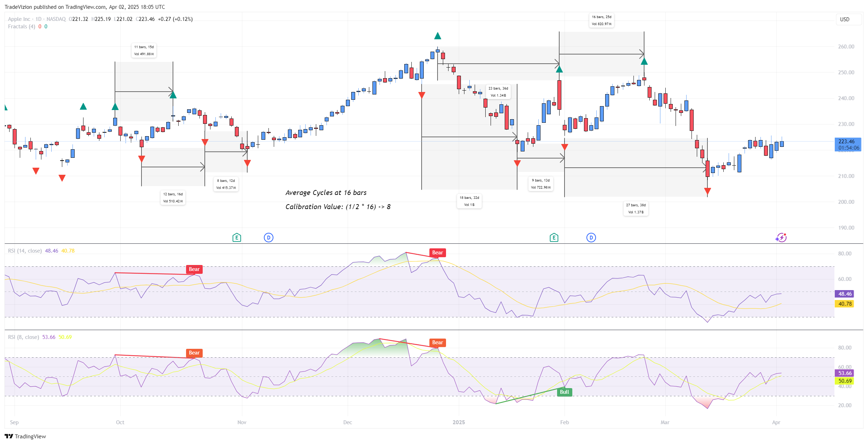Select the '8 bars, 12d' measurement label
The image size is (868, 444).
(226, 184)
